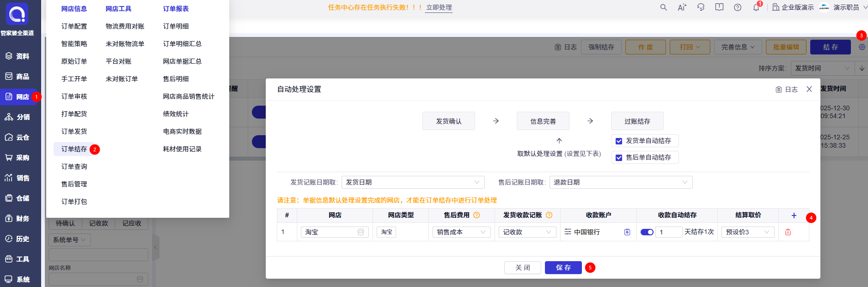Open the 商品 sidebar module
The image size is (868, 287).
(18, 77)
